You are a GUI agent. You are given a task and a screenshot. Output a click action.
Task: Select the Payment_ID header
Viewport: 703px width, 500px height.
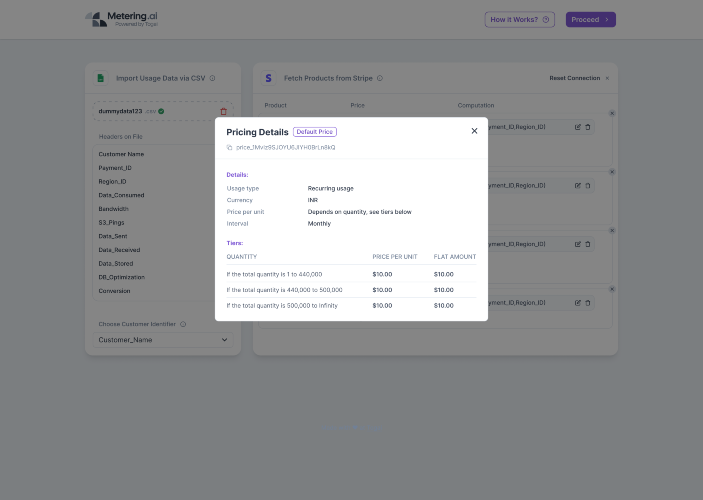pos(115,168)
